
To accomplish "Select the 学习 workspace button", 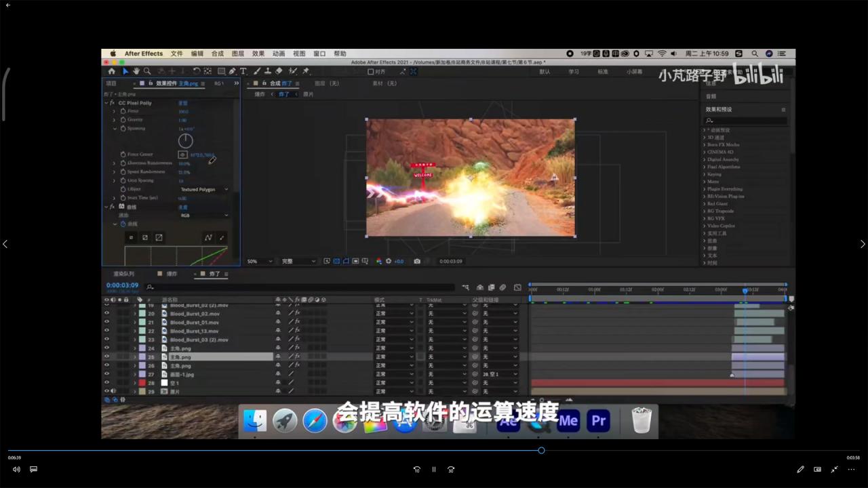I will point(574,71).
